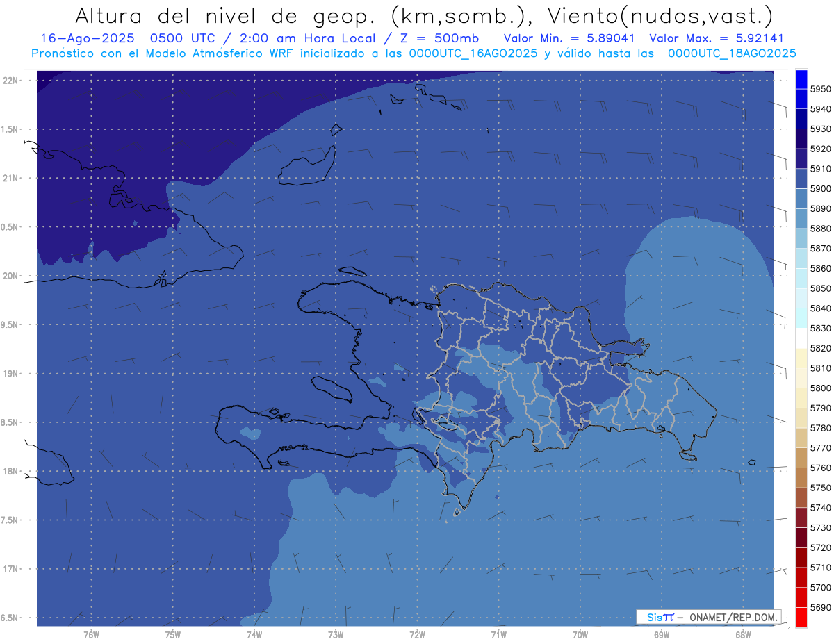
Task: Click the colorbar swatch between 5800 and 5810
Action: 801,378
